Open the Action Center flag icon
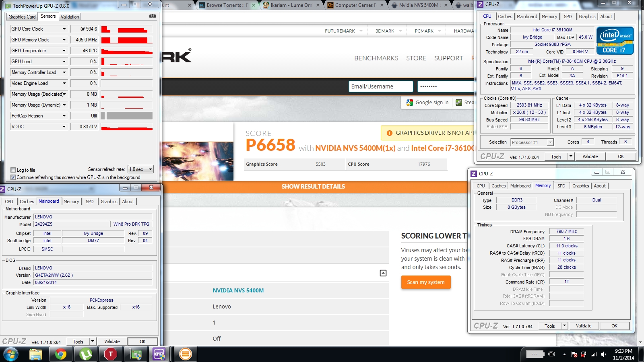The width and height of the screenshot is (644, 362). coord(574,354)
